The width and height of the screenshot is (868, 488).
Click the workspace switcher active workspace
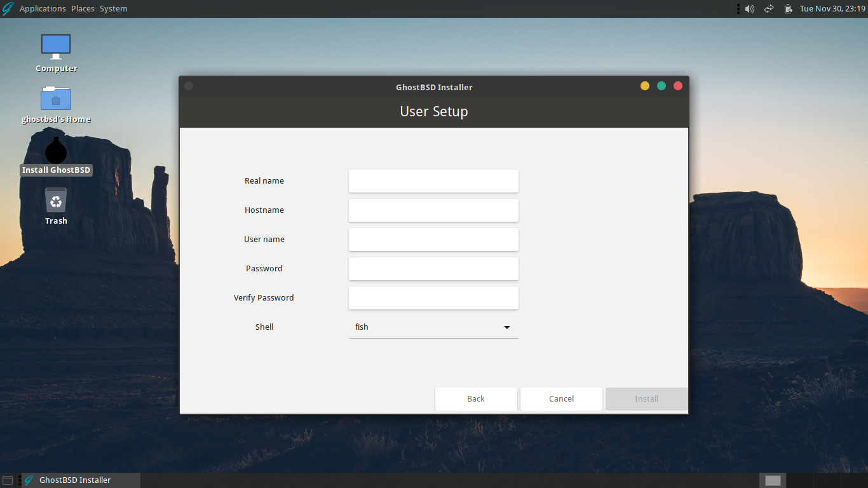[x=773, y=480]
